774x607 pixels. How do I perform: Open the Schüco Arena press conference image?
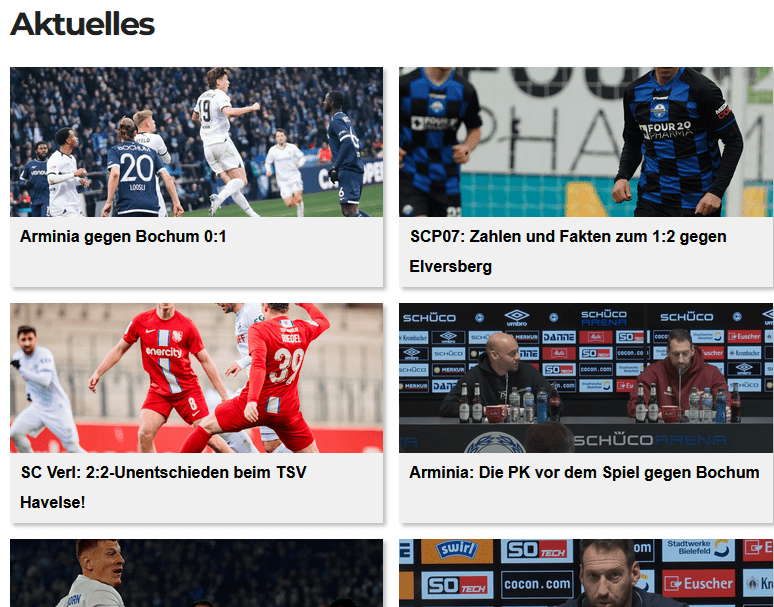click(586, 378)
